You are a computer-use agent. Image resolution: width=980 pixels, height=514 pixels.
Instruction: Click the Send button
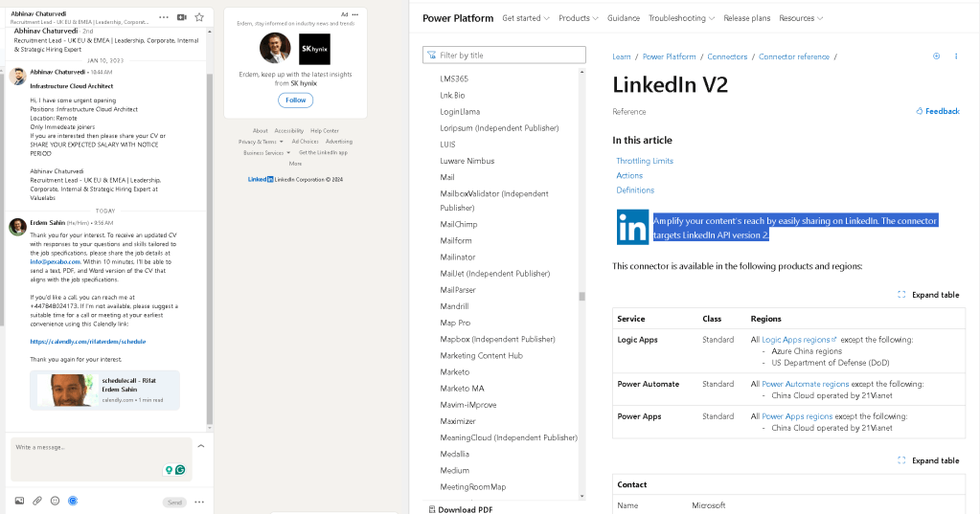click(x=174, y=503)
